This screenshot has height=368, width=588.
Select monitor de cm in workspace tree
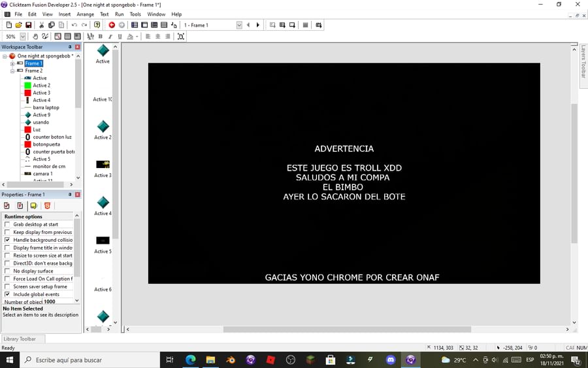click(49, 166)
